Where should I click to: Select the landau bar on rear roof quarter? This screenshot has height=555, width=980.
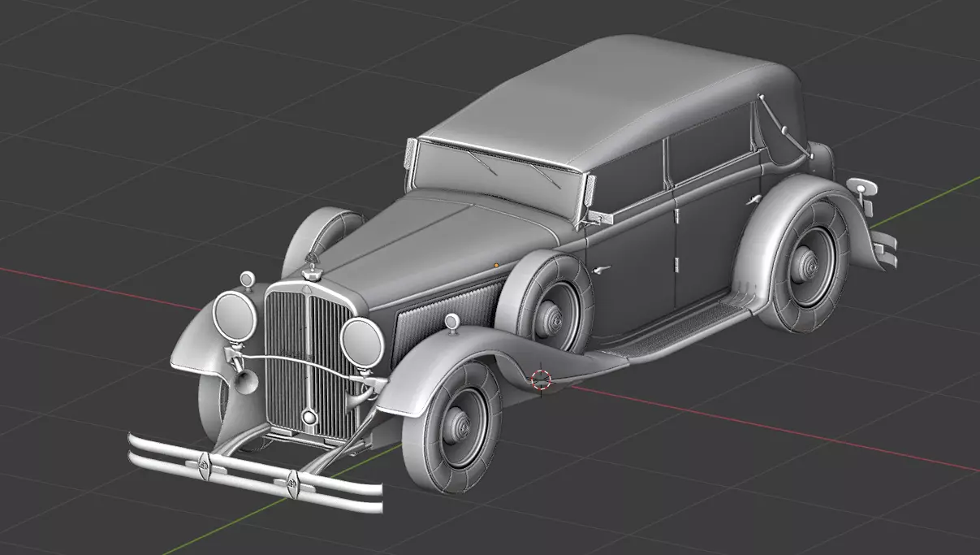tap(784, 128)
